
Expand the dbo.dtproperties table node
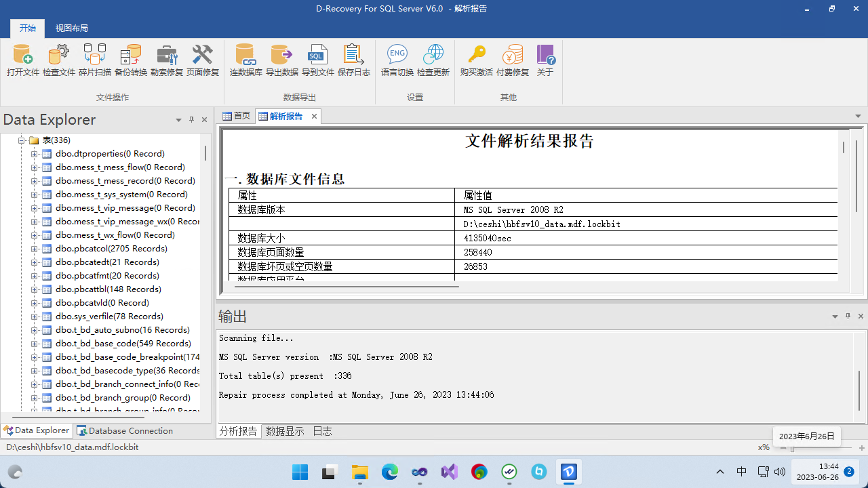[35, 154]
